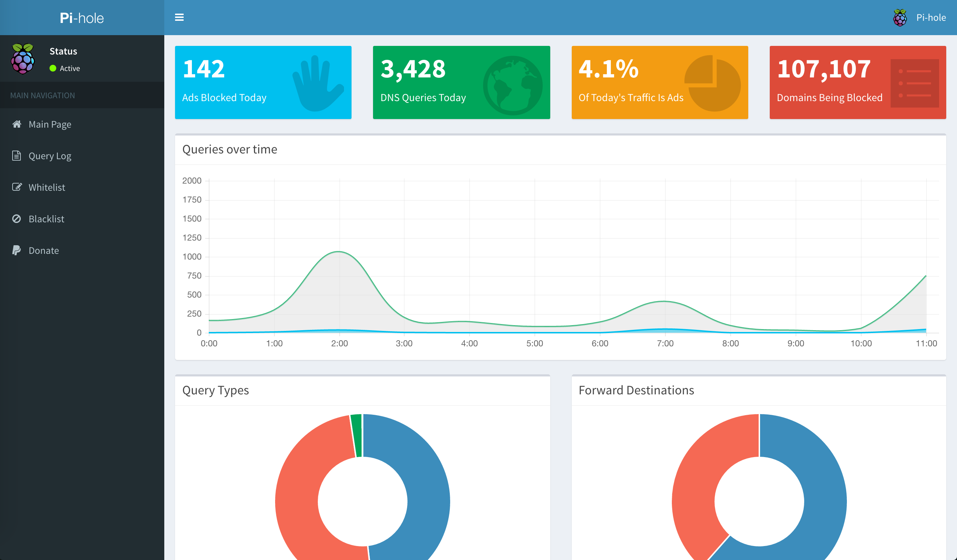
Task: Go to the Blacklist page
Action: point(46,219)
